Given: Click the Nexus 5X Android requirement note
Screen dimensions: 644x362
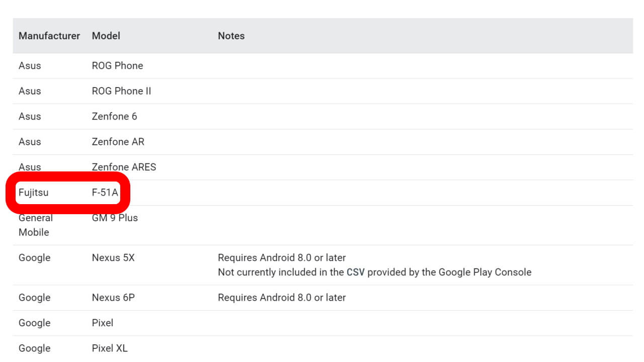Looking at the screenshot, I should point(282,257).
